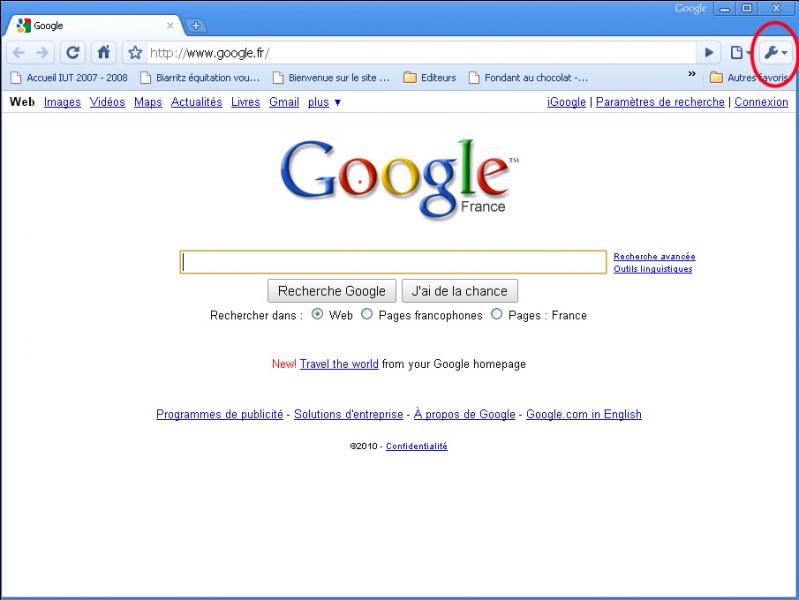Open the Actualités link
This screenshot has height=600, width=799.
tap(196, 102)
